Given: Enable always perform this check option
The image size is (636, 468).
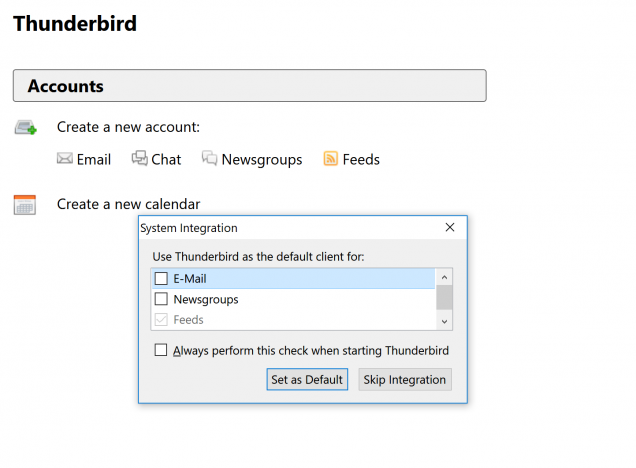Looking at the screenshot, I should 161,350.
